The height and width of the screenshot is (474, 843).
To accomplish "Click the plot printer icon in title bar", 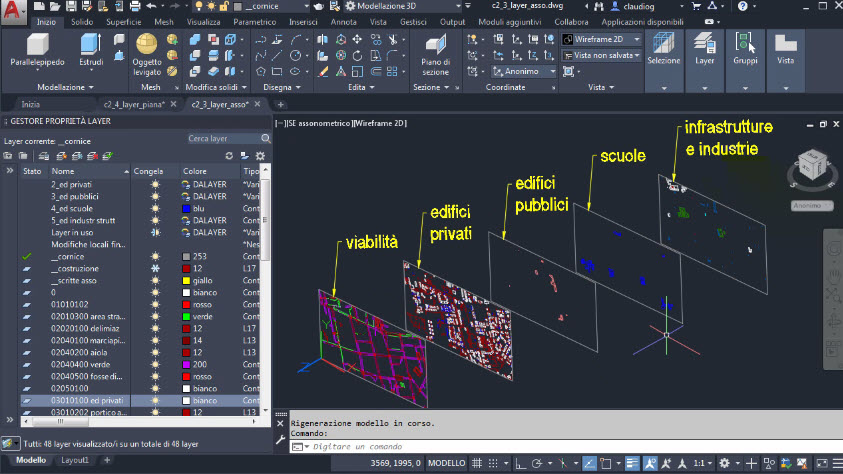I will coord(135,6).
